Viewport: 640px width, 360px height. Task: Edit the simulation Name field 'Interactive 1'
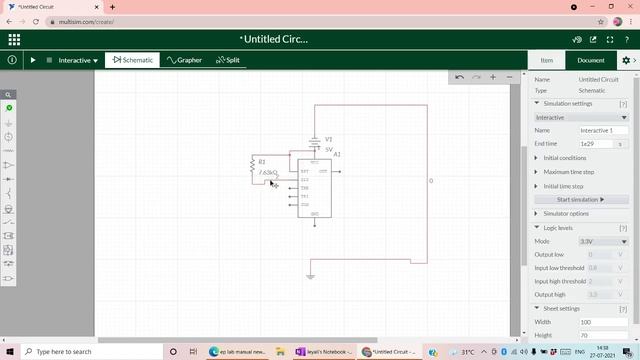603,131
